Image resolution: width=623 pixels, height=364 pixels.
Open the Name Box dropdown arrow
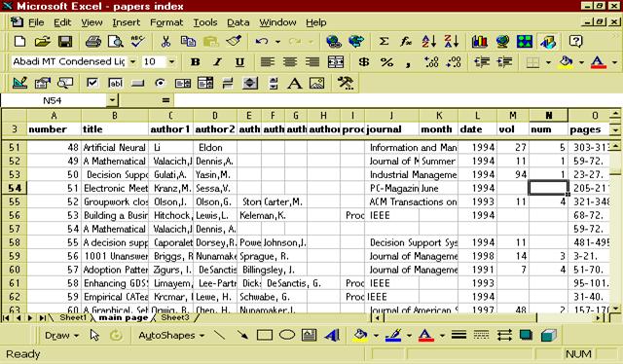(x=113, y=100)
